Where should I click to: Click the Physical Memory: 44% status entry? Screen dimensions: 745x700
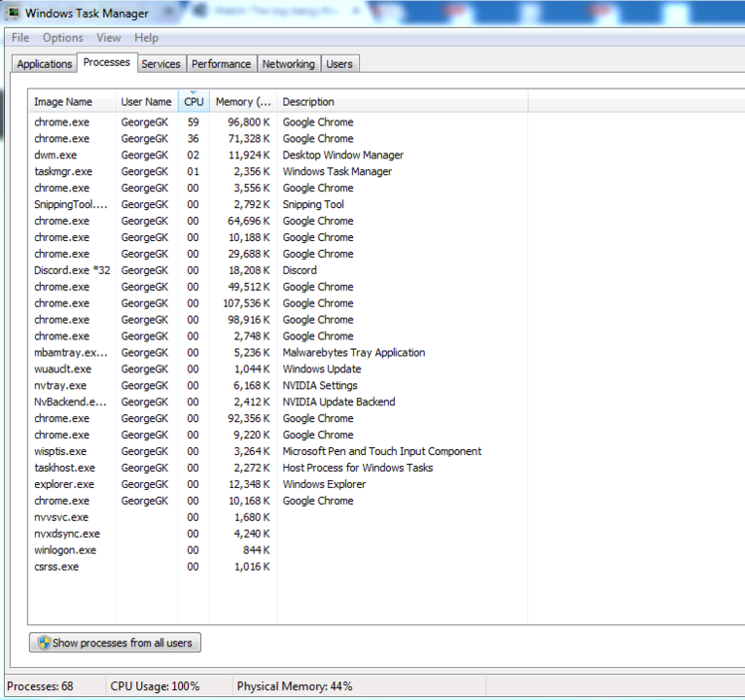(x=295, y=686)
